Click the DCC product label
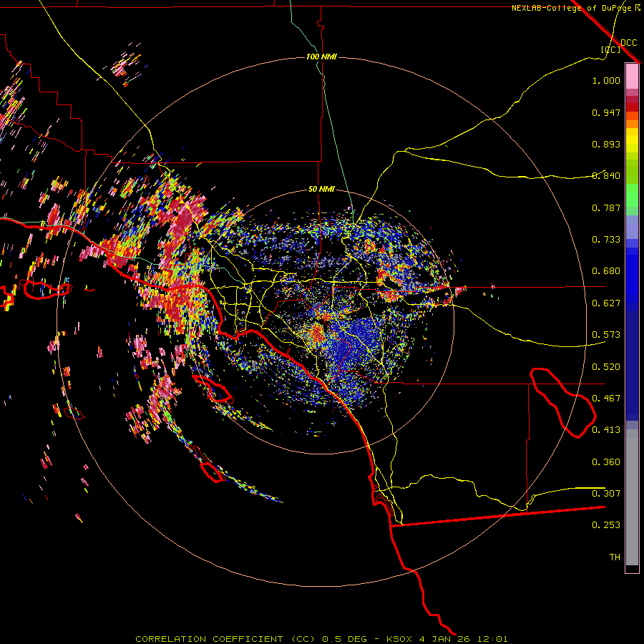644x644 pixels. (629, 42)
